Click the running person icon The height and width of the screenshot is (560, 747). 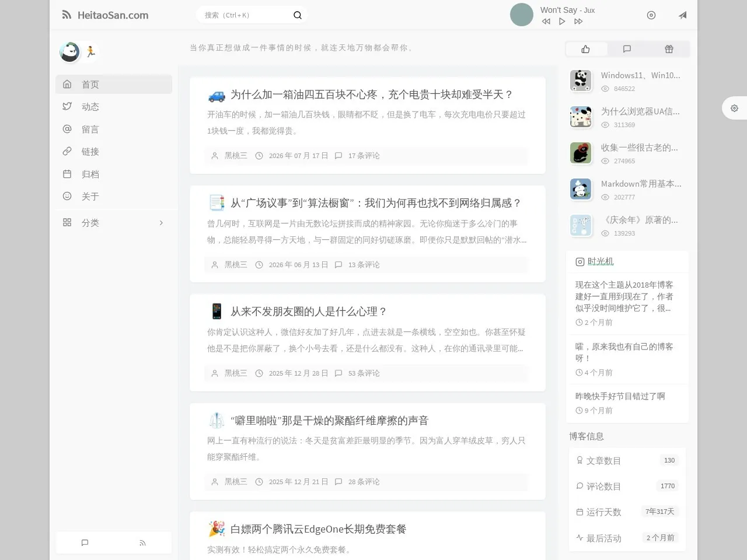pos(90,51)
